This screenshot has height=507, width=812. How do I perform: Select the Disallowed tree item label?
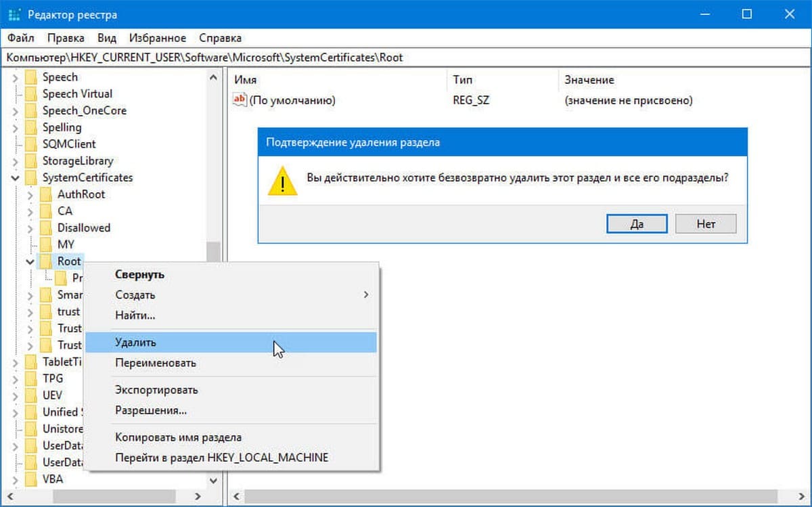click(84, 228)
